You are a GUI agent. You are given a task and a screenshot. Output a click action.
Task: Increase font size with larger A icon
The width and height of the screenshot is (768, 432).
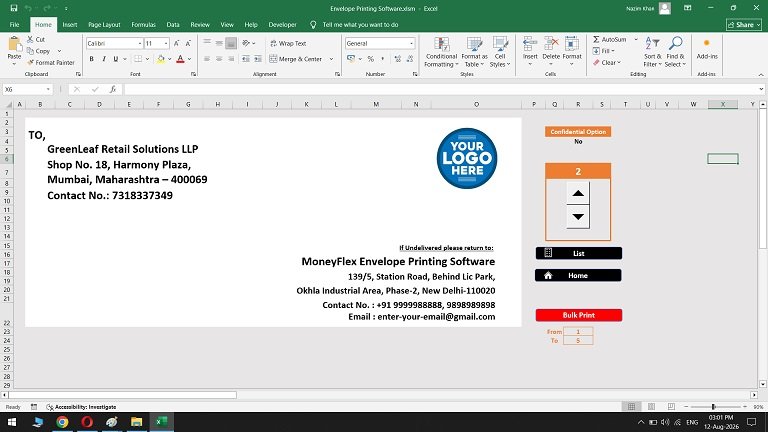point(176,44)
